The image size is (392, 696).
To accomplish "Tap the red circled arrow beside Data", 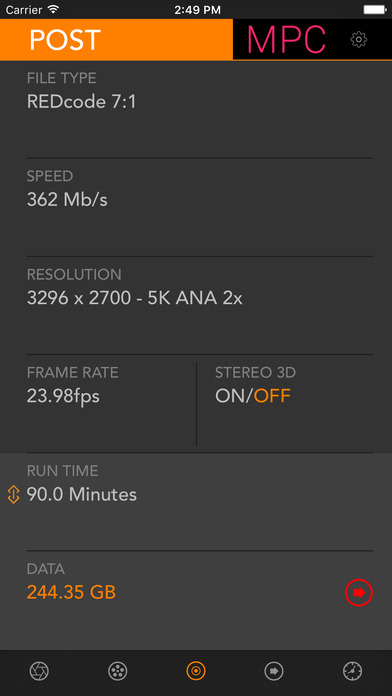I will [x=358, y=592].
